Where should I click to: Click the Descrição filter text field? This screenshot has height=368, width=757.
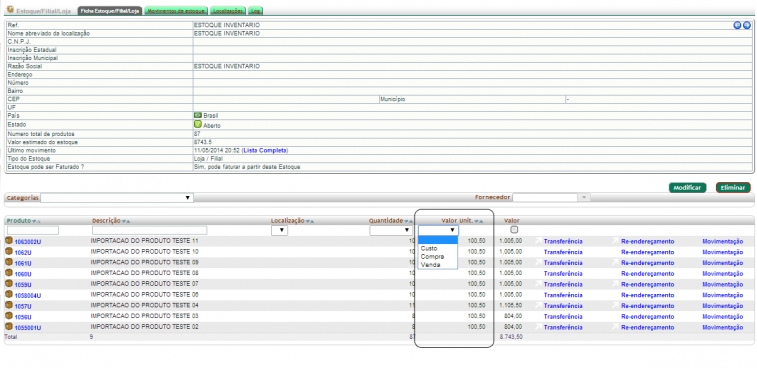pos(150,230)
